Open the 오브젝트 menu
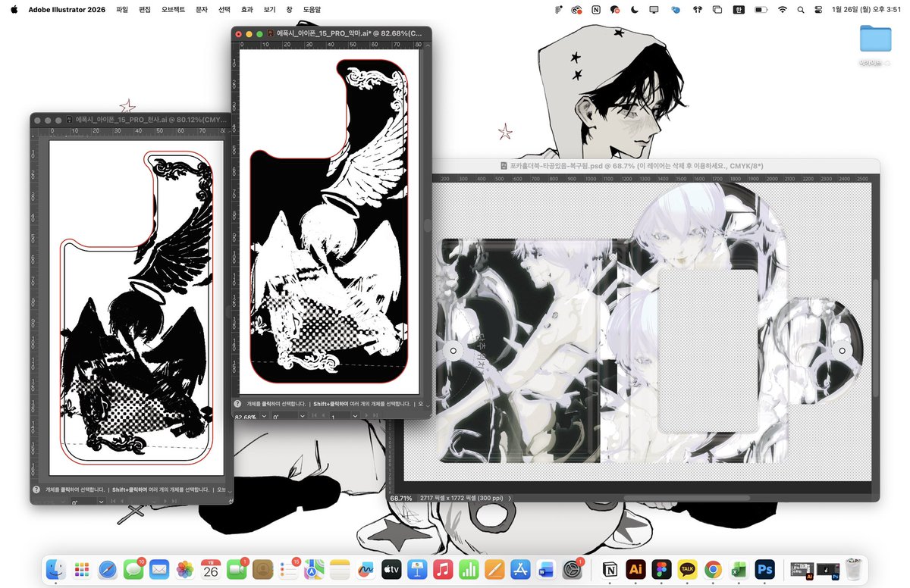Viewport: 910px width, 588px height. pyautogui.click(x=173, y=10)
